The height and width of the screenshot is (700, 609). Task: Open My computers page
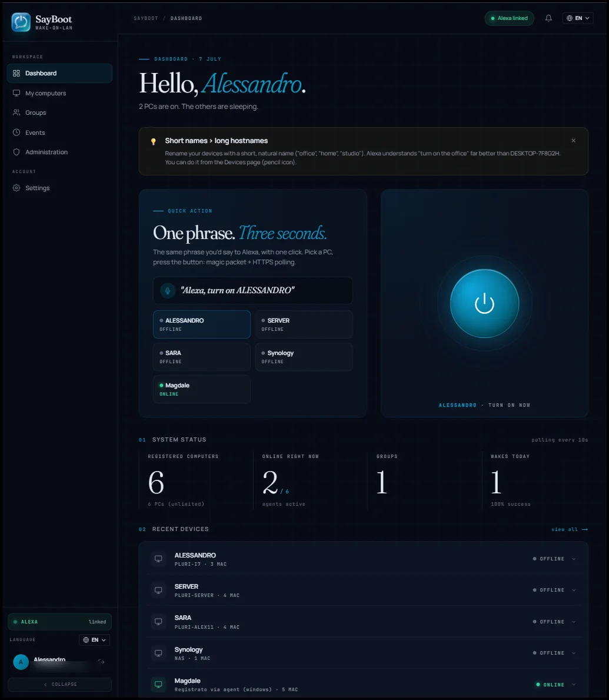pos(60,93)
